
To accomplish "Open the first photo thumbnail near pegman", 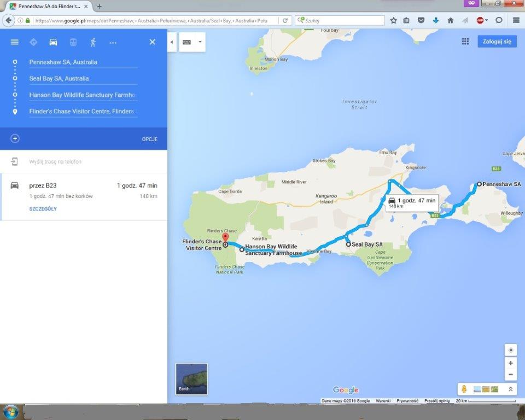I will click(x=477, y=389).
